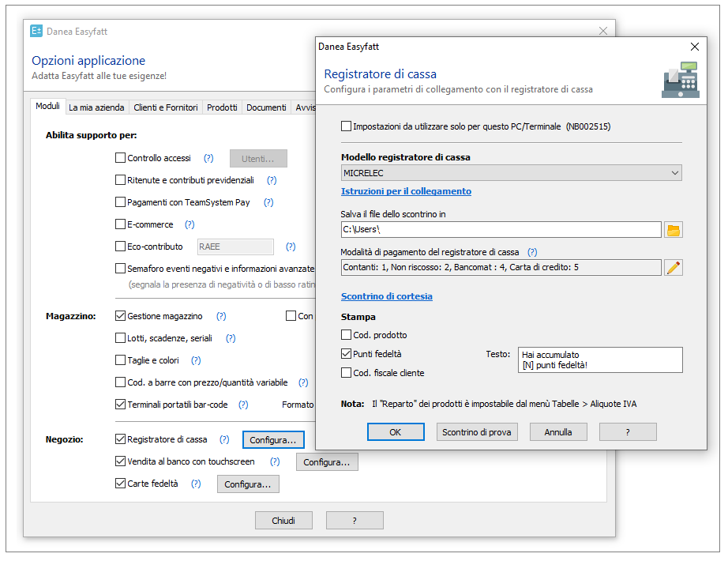Tick Impostazioni solo per questo PC/Terminale
The height and width of the screenshot is (561, 728).
coord(346,126)
